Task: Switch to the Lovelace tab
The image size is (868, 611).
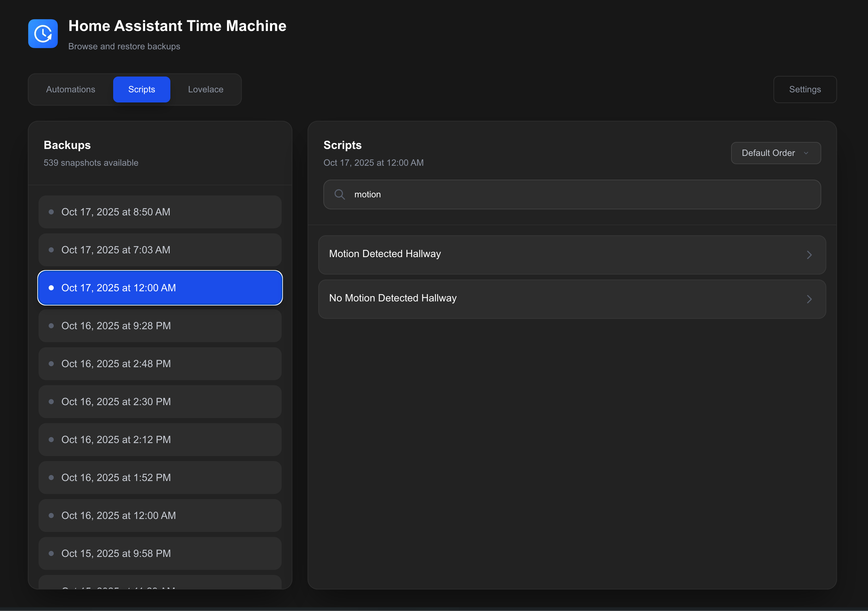Action: pyautogui.click(x=206, y=89)
